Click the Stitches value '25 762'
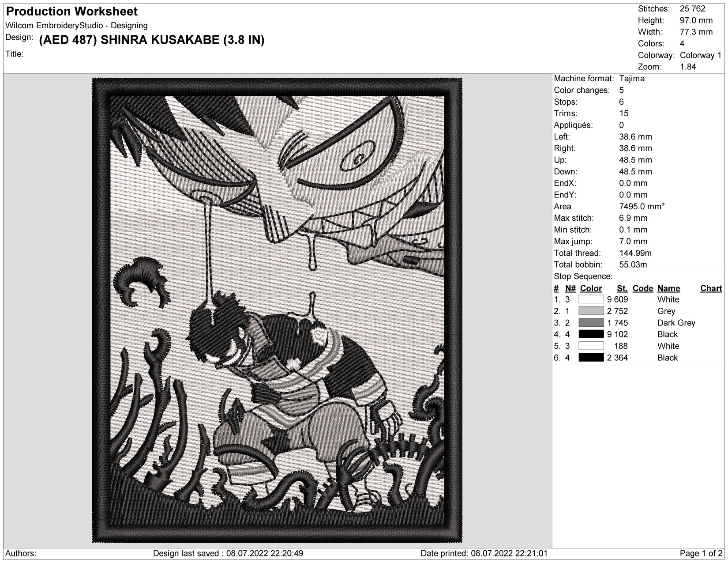 [692, 9]
